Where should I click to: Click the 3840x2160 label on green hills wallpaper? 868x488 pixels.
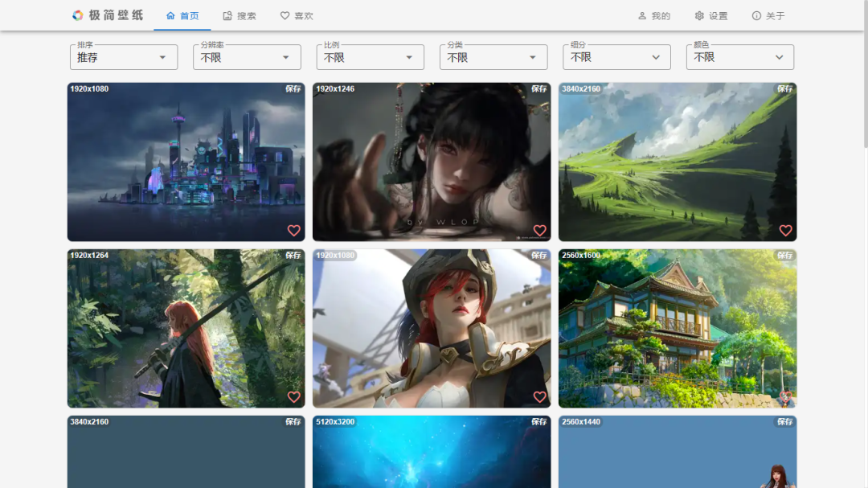581,88
